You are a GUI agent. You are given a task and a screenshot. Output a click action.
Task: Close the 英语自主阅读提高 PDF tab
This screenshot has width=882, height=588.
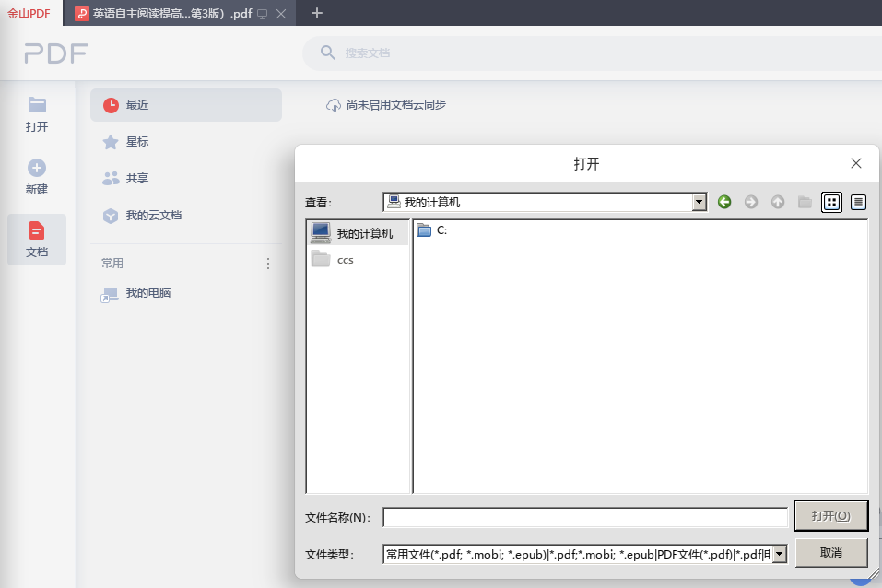281,14
